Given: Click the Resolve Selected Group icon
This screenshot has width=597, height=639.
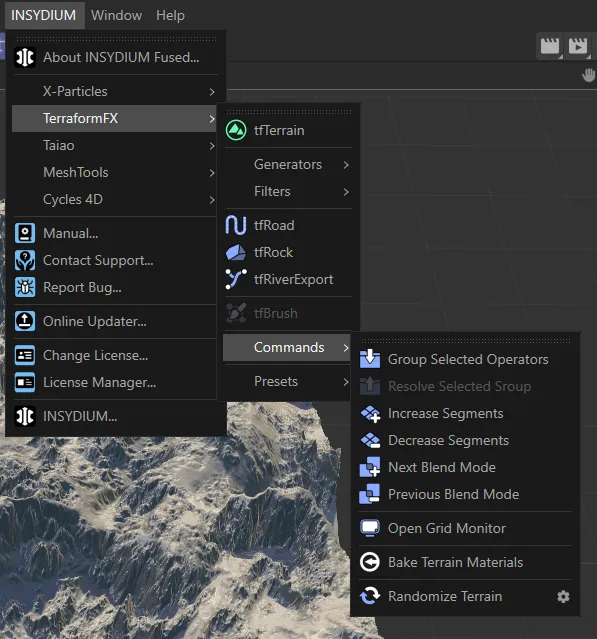Looking at the screenshot, I should 370,386.
